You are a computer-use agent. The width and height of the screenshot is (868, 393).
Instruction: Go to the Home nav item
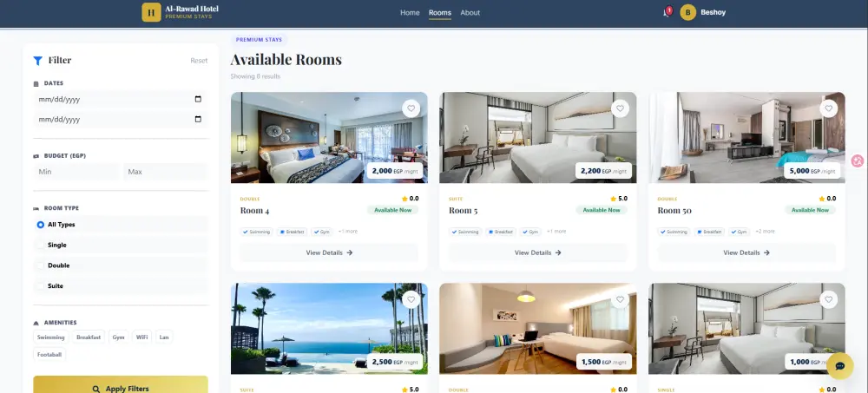coord(410,13)
